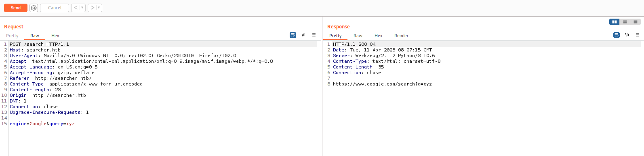Click the Accept: text/html header line
The height and width of the screenshot is (156, 644).
click(141, 61)
